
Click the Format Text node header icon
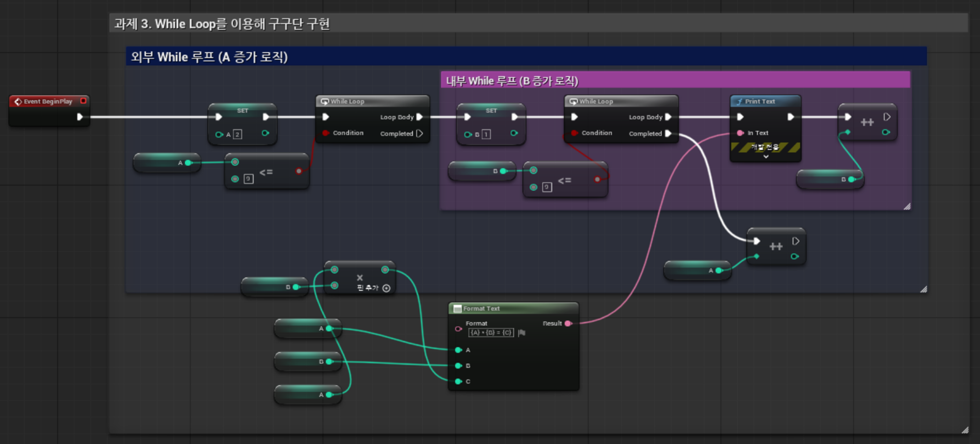[x=457, y=308]
